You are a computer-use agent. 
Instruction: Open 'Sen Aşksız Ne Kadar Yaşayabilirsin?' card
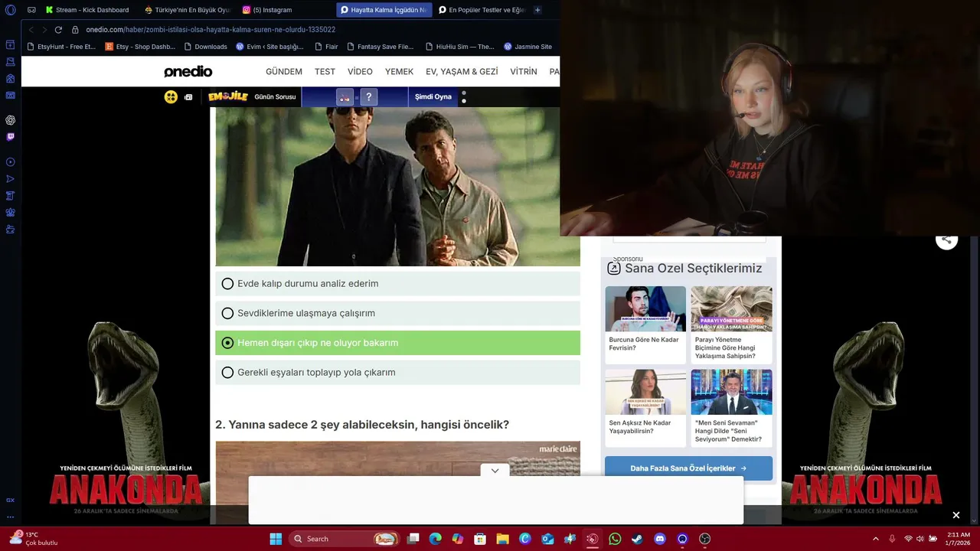pos(645,408)
